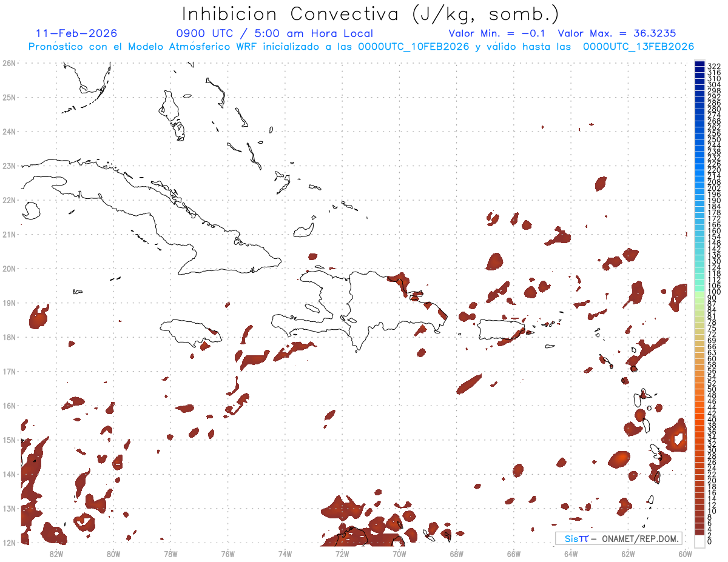This screenshot has width=728, height=562.
Task: Click the 13N latitude label
Action: [x=9, y=508]
